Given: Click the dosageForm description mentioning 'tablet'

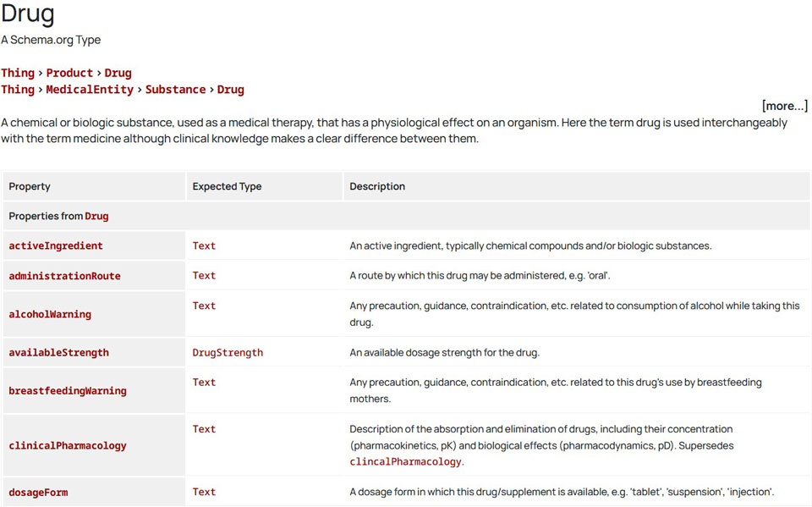Looking at the screenshot, I should click(x=562, y=492).
